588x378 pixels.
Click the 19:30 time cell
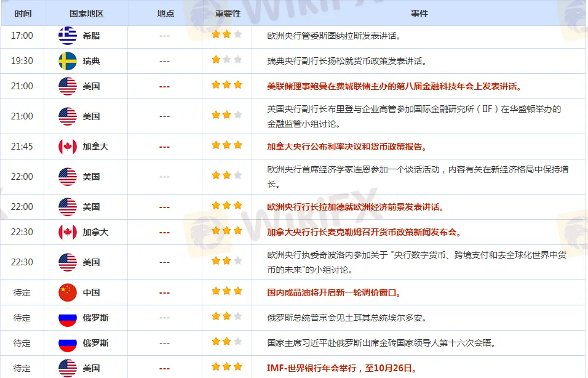click(x=22, y=61)
